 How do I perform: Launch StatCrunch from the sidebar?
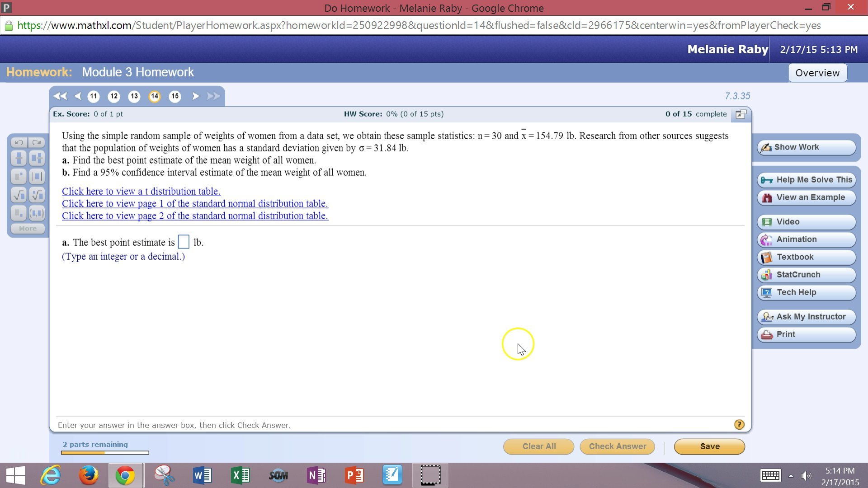point(806,274)
